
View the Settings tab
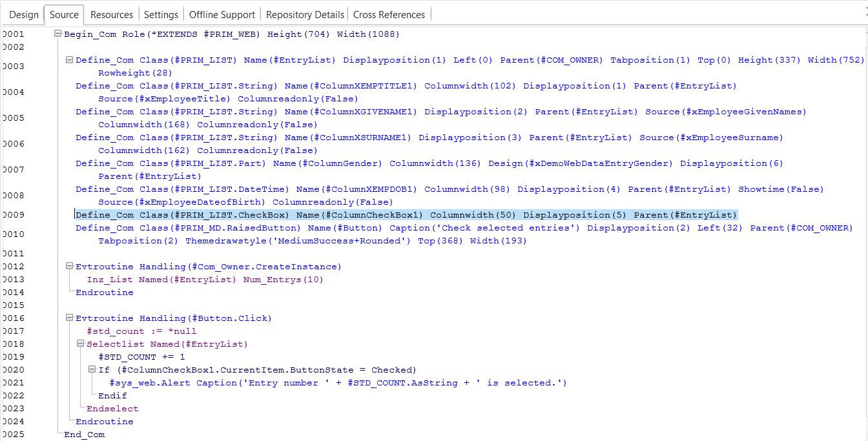point(161,14)
